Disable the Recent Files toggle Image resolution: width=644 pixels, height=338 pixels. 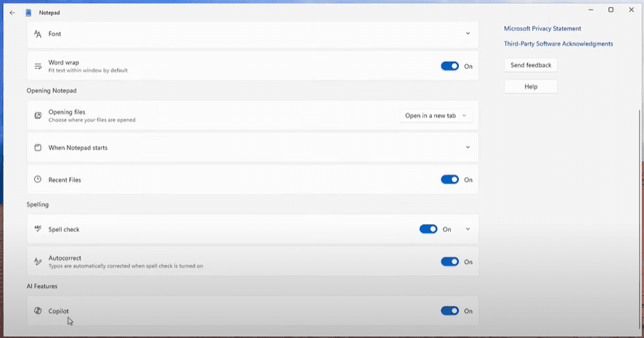449,180
